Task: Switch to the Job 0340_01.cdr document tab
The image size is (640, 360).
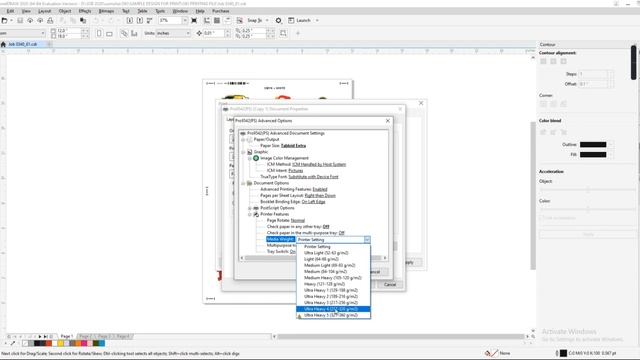Action: pyautogui.click(x=23, y=44)
